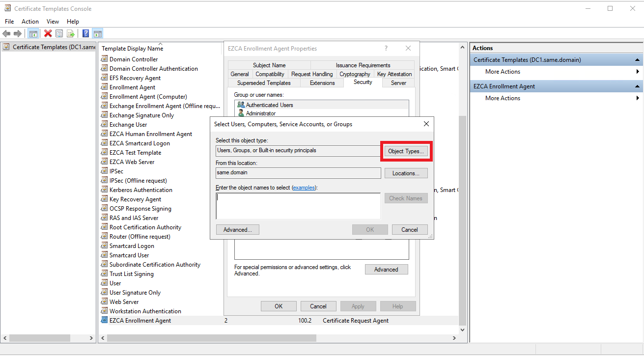Switch to the Superseded Templates tab
644x356 pixels.
tap(264, 83)
